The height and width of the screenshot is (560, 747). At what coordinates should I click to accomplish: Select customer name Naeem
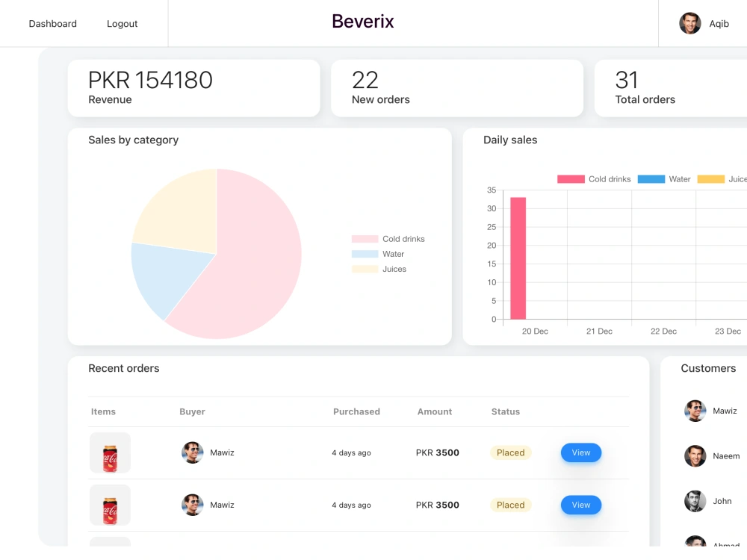coord(726,456)
